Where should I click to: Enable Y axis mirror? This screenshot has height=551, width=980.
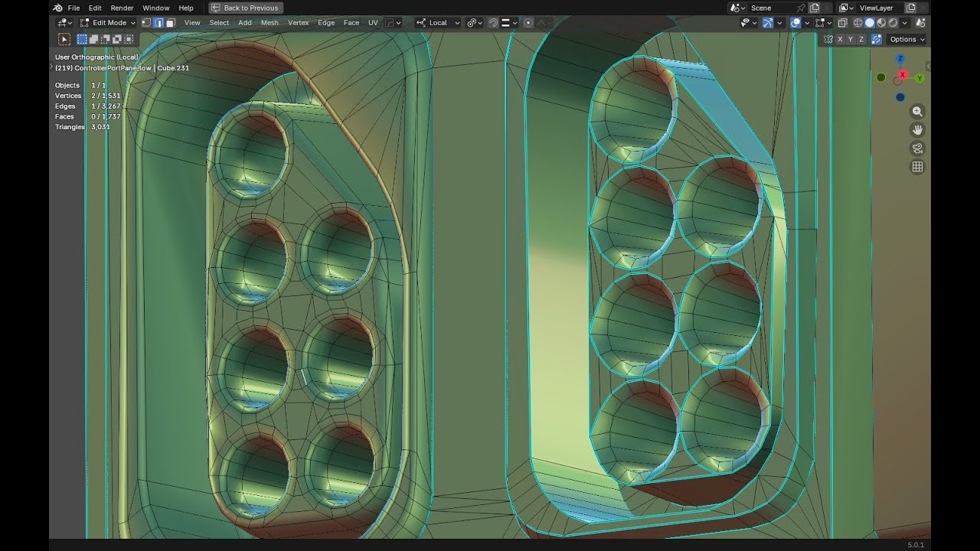[x=851, y=39]
